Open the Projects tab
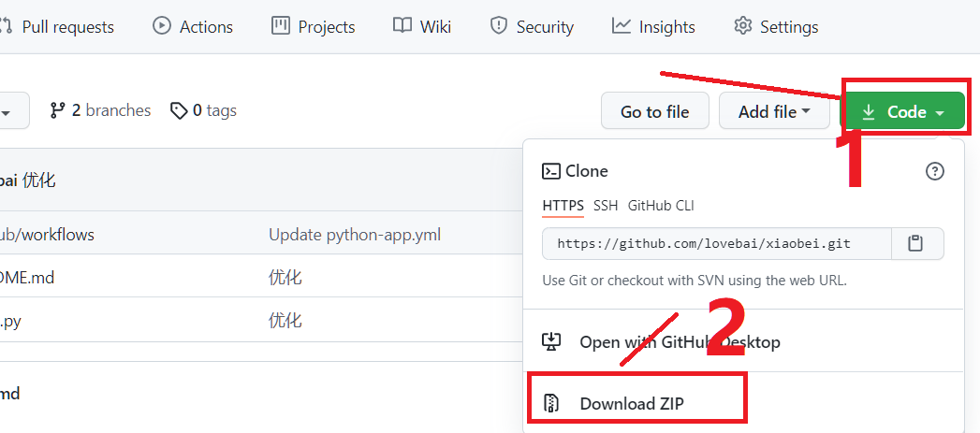 point(314,27)
